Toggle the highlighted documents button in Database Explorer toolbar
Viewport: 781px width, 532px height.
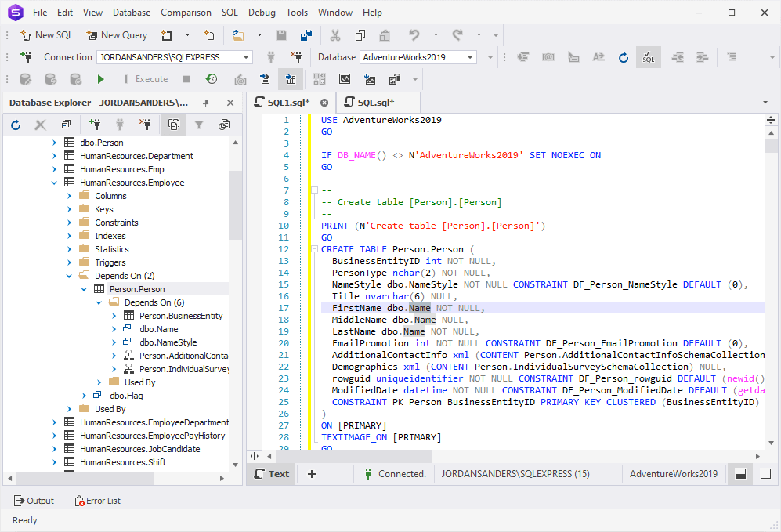(174, 125)
